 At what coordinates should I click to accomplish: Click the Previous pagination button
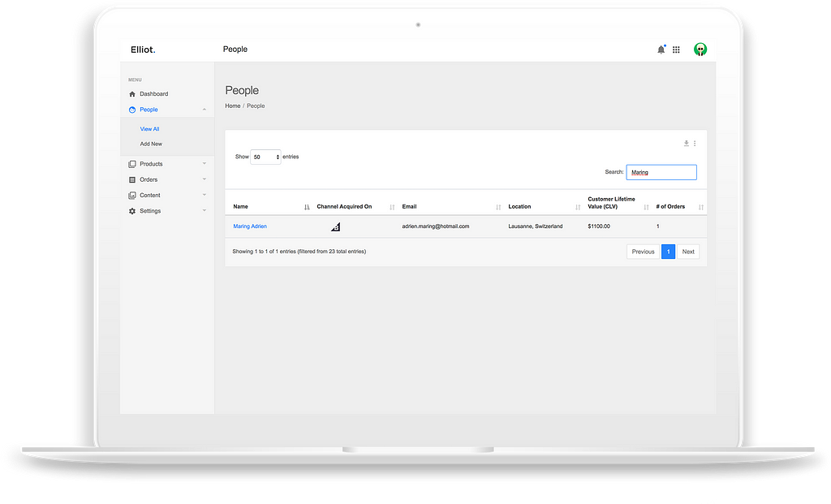tap(643, 252)
